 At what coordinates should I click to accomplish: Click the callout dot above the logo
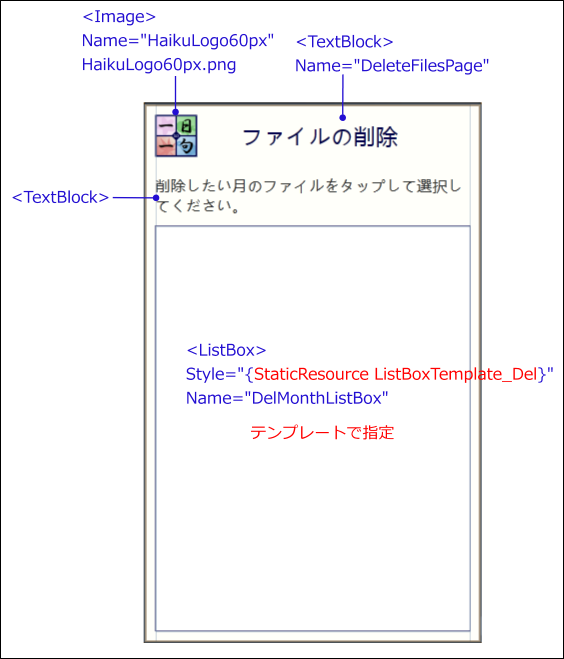[176, 112]
